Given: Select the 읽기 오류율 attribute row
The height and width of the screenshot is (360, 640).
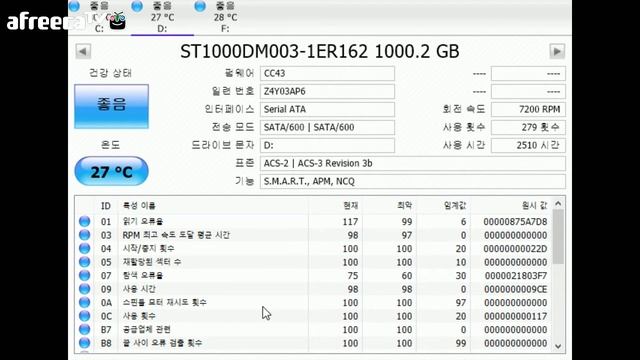Looking at the screenshot, I should click(313, 221).
